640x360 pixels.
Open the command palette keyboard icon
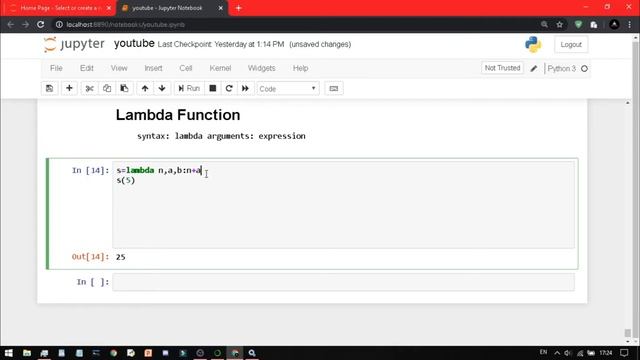[x=334, y=89]
